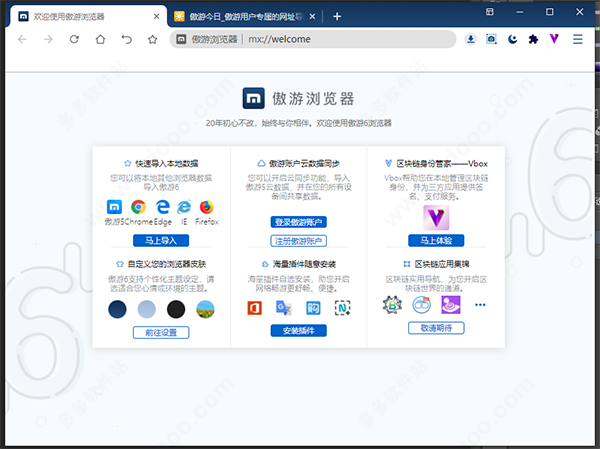The height and width of the screenshot is (449, 600).
Task: Click the 注册傲游账户 button
Action: coord(298,241)
